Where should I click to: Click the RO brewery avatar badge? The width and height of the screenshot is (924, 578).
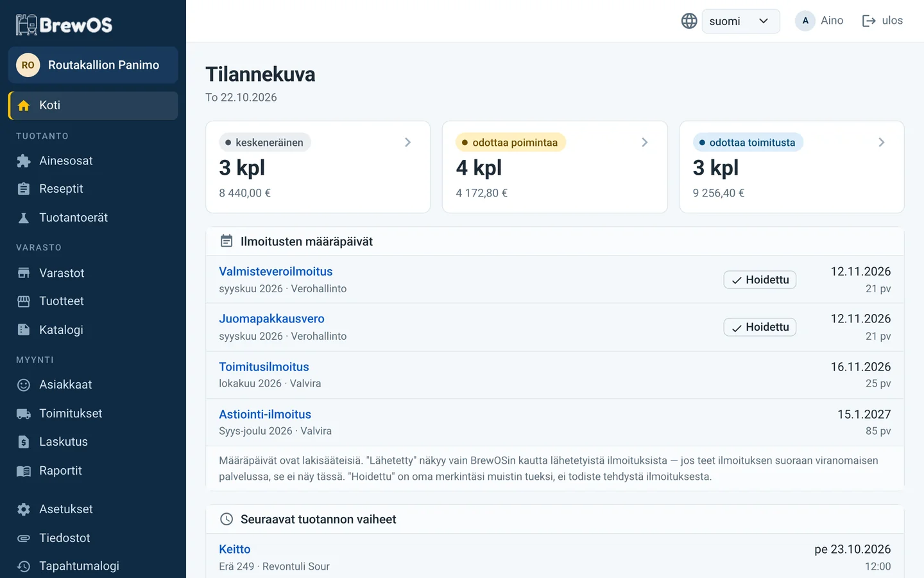click(28, 65)
